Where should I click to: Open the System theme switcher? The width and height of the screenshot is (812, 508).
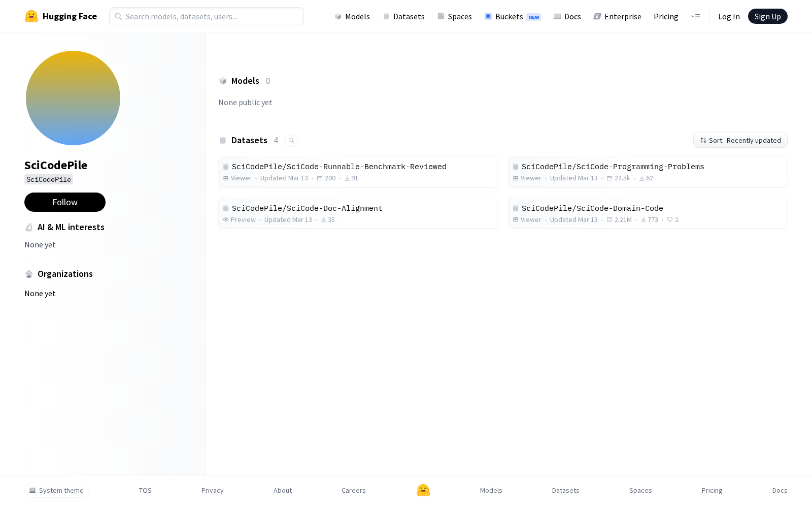[x=57, y=490]
